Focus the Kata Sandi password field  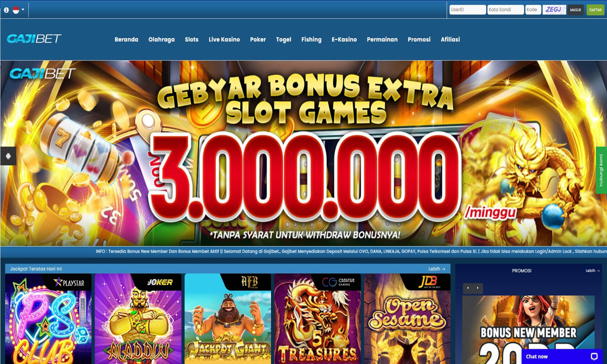(x=505, y=10)
